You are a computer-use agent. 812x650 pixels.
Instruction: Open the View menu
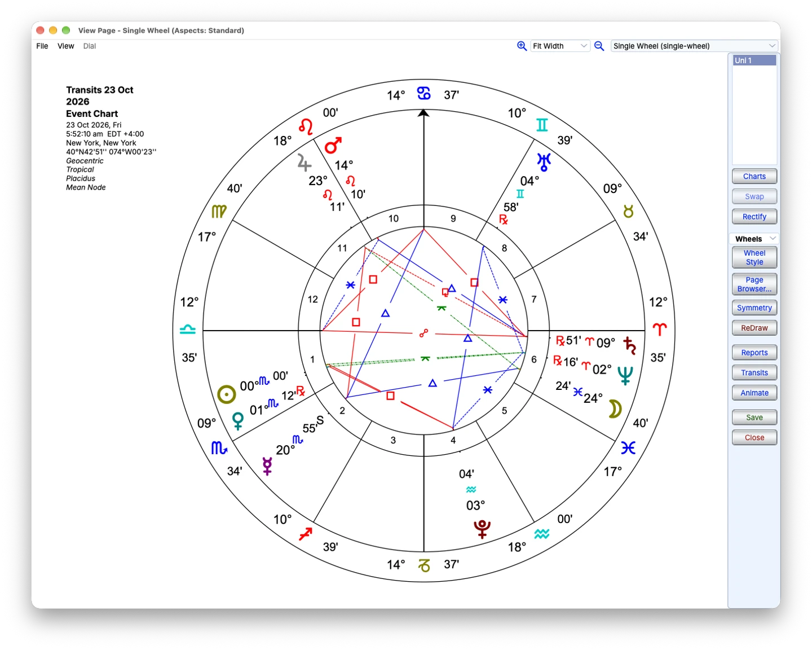(x=66, y=46)
